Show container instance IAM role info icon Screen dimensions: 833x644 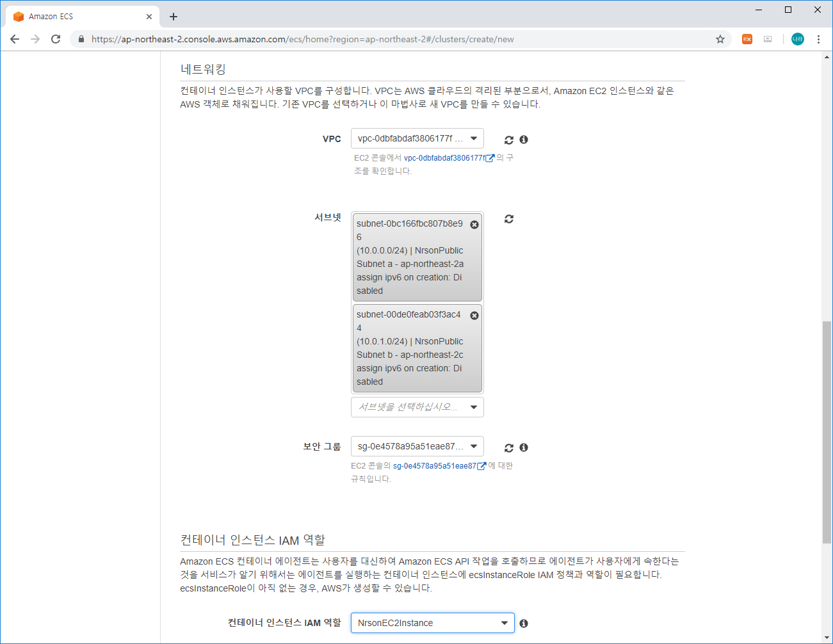pyautogui.click(x=524, y=624)
